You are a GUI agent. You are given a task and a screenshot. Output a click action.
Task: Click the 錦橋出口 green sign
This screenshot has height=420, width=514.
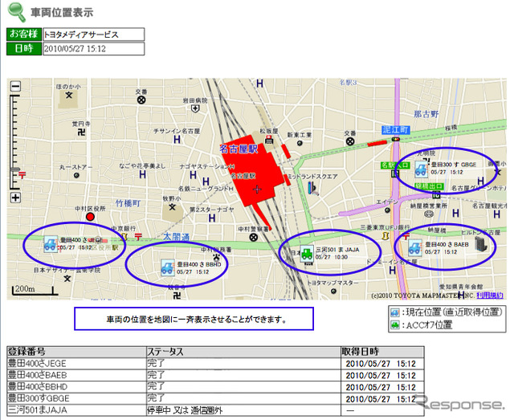click(x=429, y=186)
